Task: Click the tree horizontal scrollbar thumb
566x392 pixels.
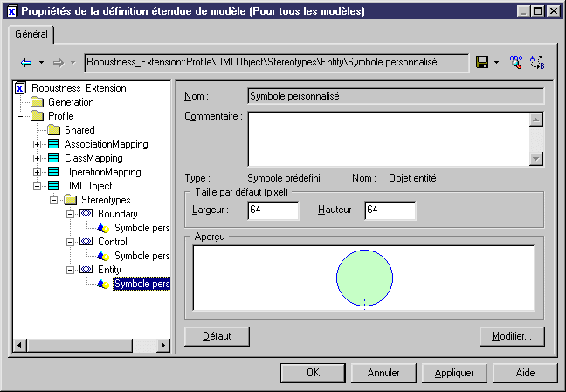Action: click(79, 346)
